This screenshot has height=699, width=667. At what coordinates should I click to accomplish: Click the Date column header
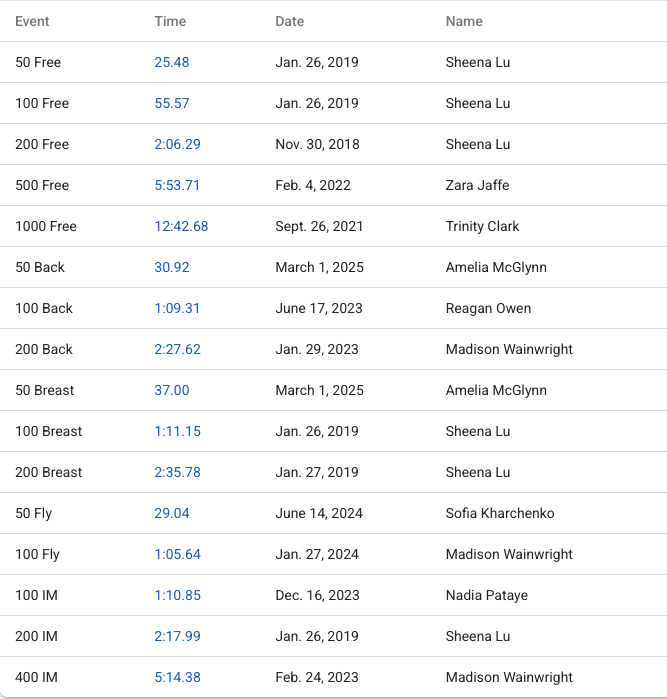click(290, 21)
